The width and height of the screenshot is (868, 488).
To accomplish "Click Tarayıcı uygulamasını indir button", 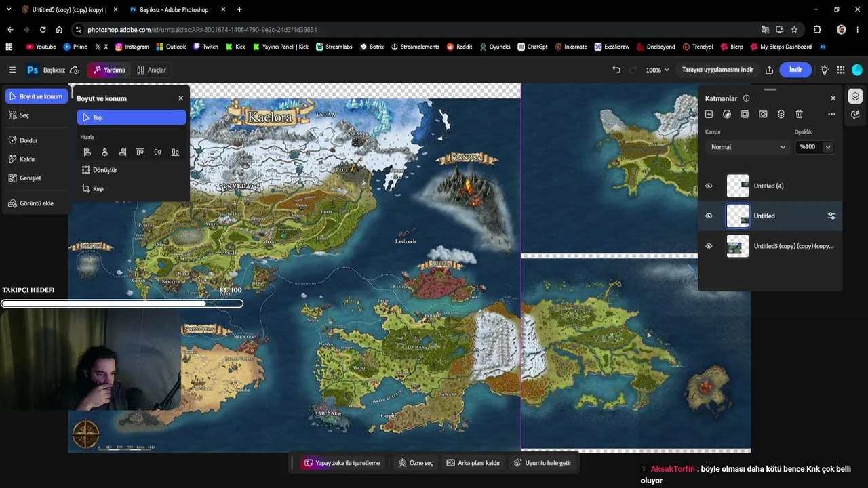I will (x=717, y=70).
